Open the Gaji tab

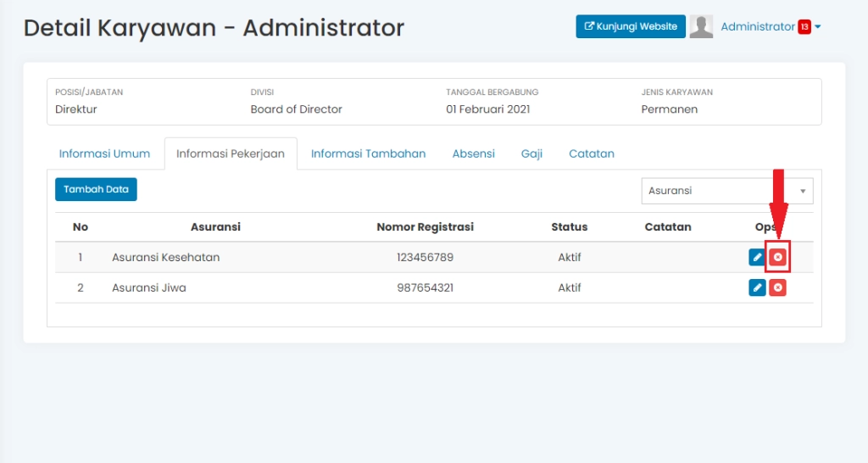(x=531, y=153)
